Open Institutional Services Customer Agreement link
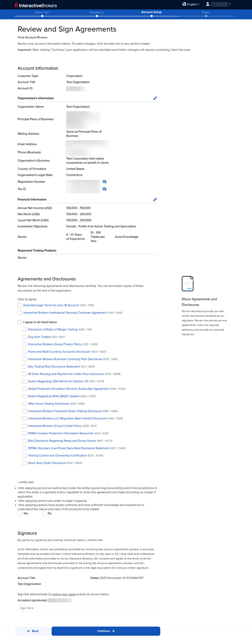The image size is (252, 644). tap(65, 313)
